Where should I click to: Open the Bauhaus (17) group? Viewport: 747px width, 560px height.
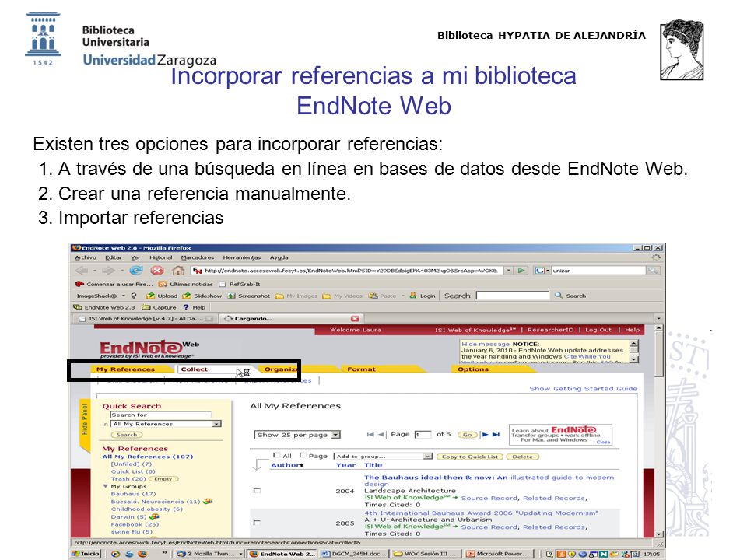(x=133, y=494)
